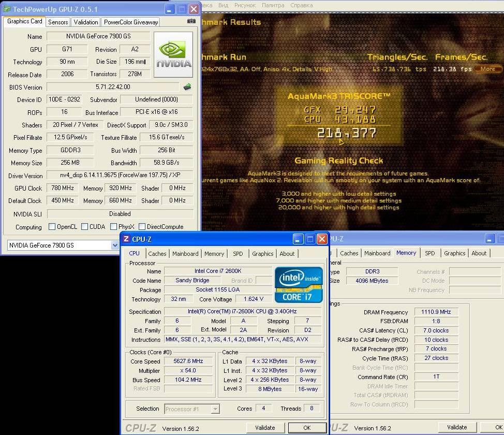Click Validate in the front CPU-Z window
Screen dimensions: 504x435
click(265, 428)
